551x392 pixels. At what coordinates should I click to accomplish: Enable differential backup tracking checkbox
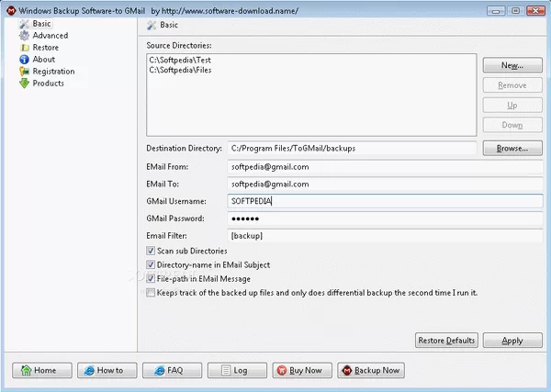(x=151, y=293)
